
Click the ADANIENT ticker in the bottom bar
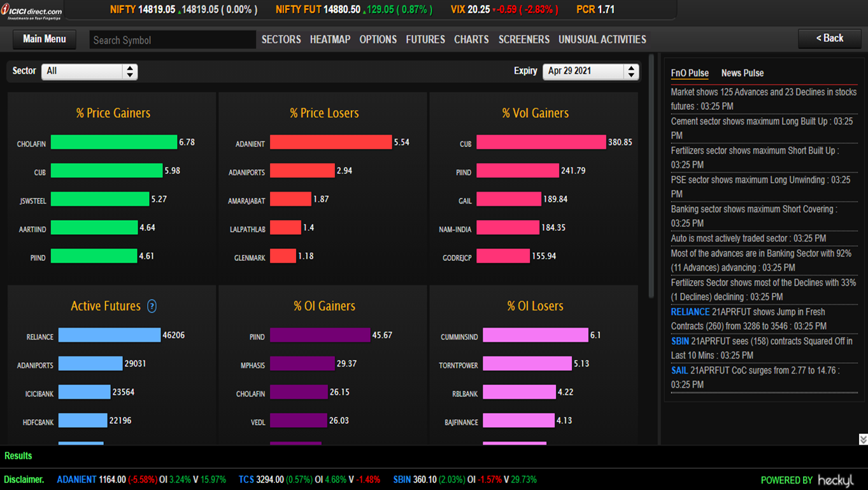click(x=76, y=480)
